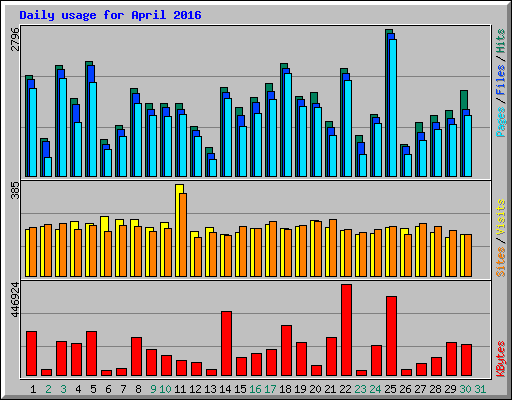The width and height of the screenshot is (512, 400).
Task: Click the cyan pages bar for day 18
Action: 288,125
